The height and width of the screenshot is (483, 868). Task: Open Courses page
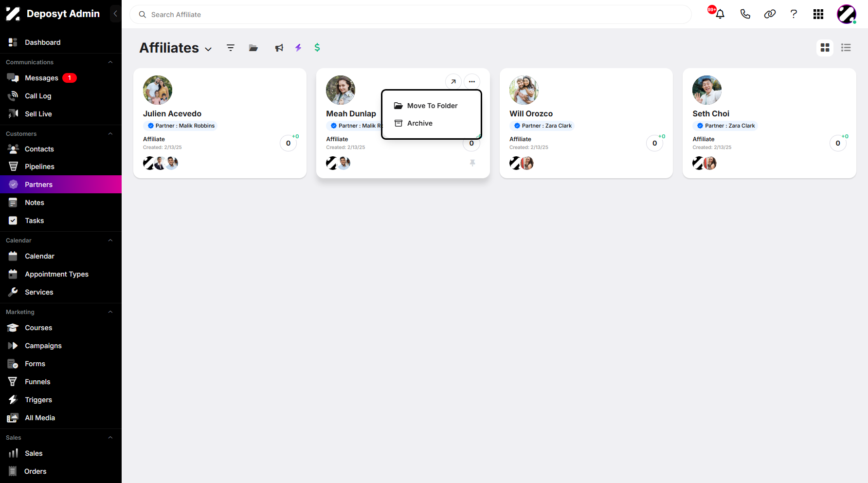pyautogui.click(x=61, y=328)
